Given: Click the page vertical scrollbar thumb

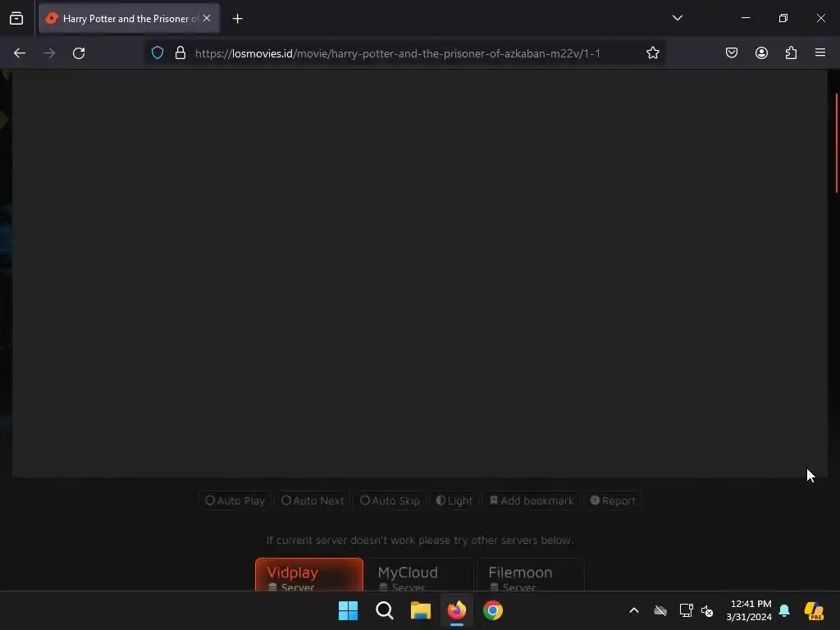Looking at the screenshot, I should [x=836, y=143].
